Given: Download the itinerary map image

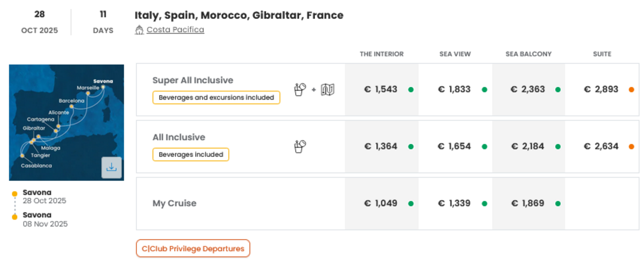Looking at the screenshot, I should 111,167.
